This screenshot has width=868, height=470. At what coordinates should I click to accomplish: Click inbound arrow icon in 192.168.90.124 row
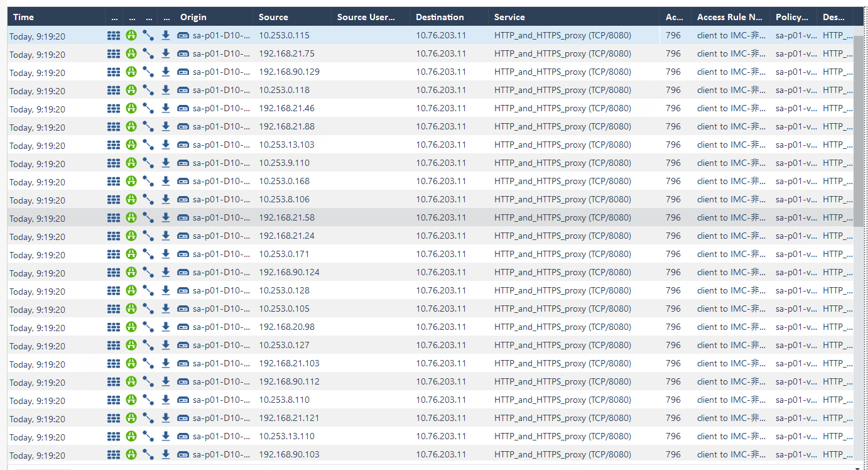[166, 273]
